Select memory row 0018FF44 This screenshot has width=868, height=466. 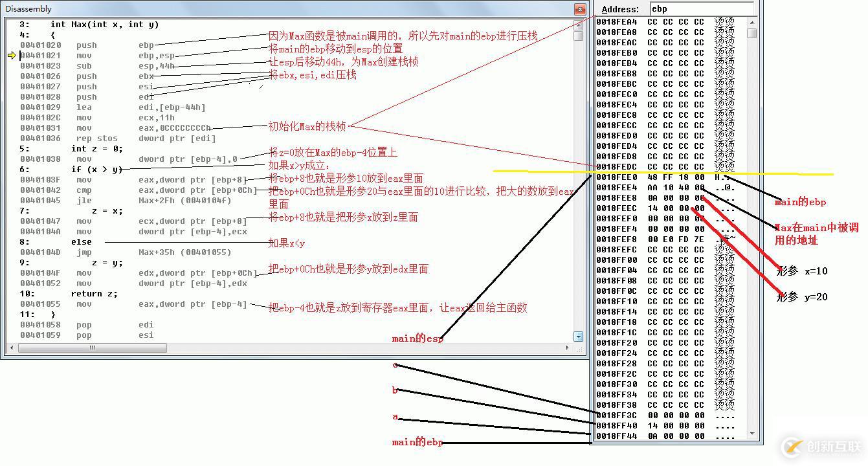point(665,436)
